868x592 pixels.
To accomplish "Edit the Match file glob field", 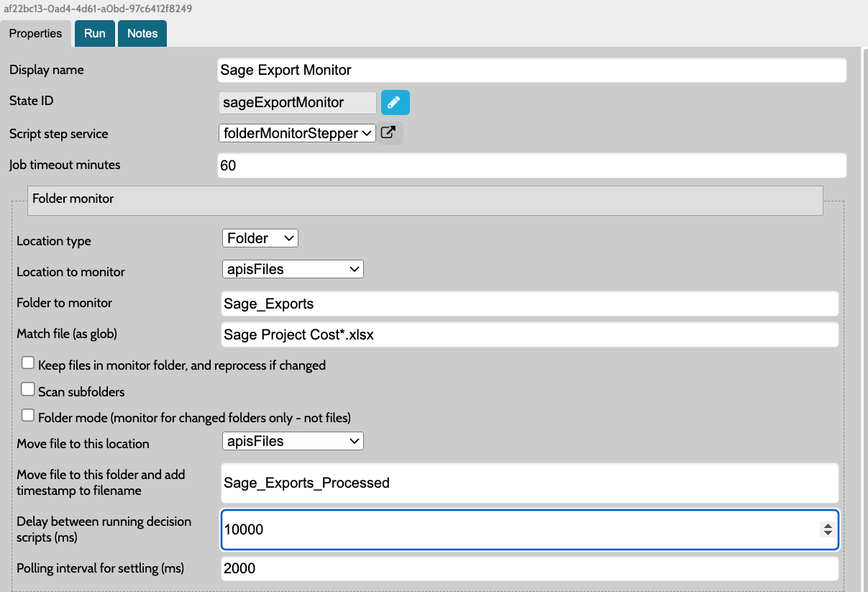I will (529, 334).
